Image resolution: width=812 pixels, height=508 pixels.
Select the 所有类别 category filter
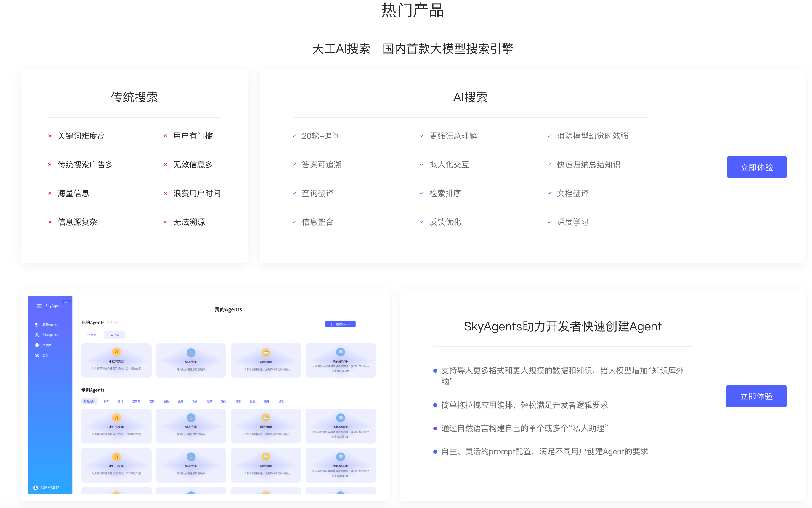89,401
